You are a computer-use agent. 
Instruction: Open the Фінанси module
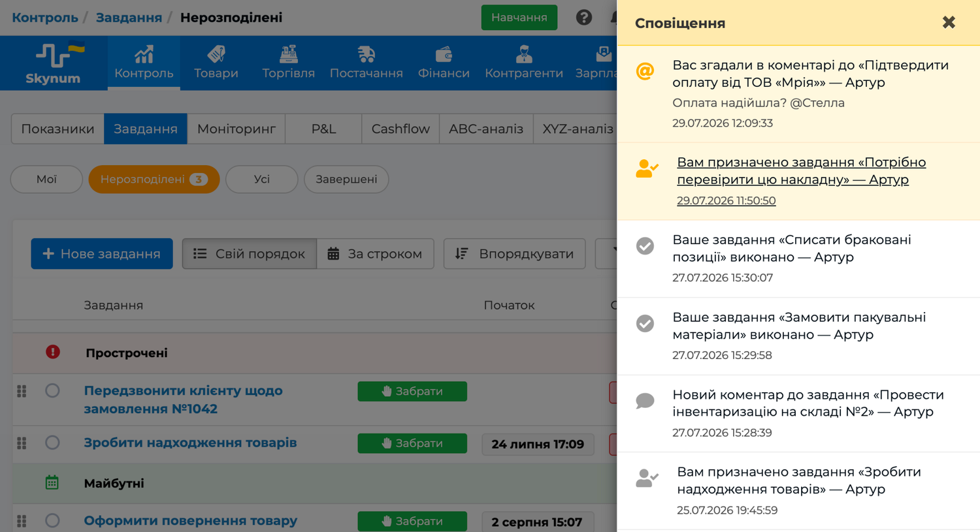click(x=444, y=63)
